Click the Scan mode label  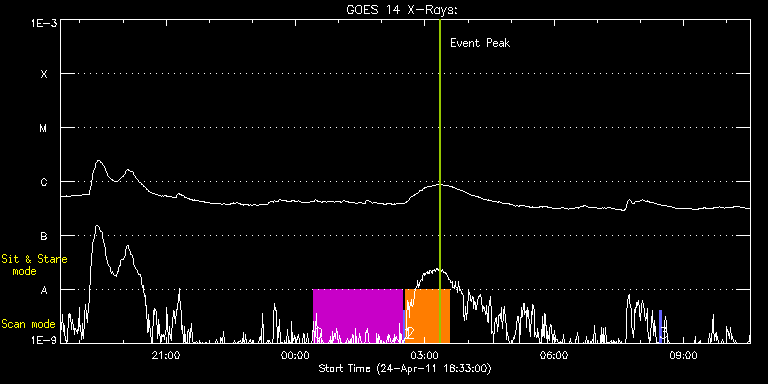click(28, 324)
